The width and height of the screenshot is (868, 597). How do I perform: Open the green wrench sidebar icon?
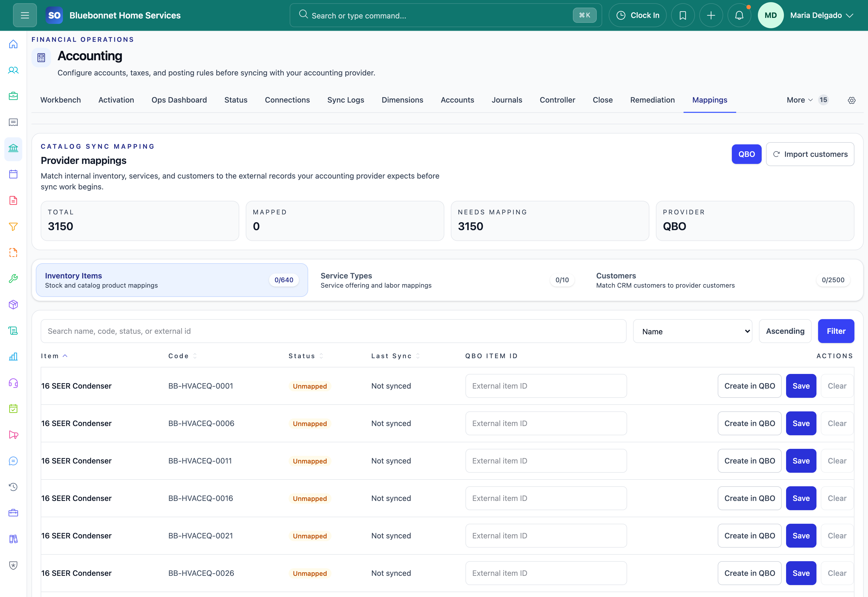pyautogui.click(x=14, y=279)
